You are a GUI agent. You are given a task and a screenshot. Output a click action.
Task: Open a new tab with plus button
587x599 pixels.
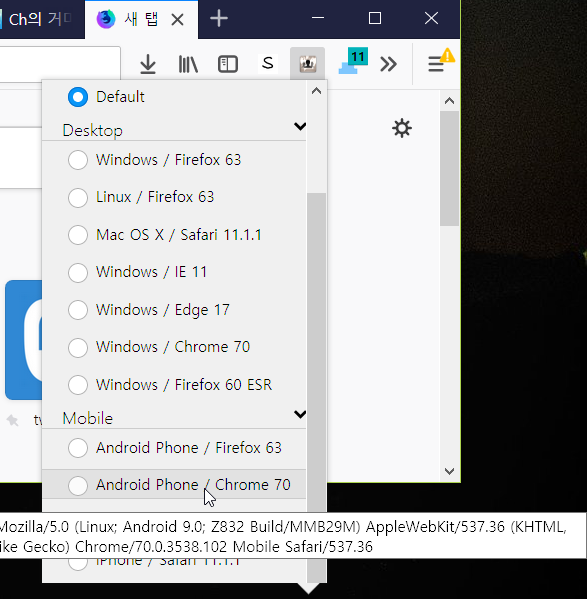click(219, 18)
